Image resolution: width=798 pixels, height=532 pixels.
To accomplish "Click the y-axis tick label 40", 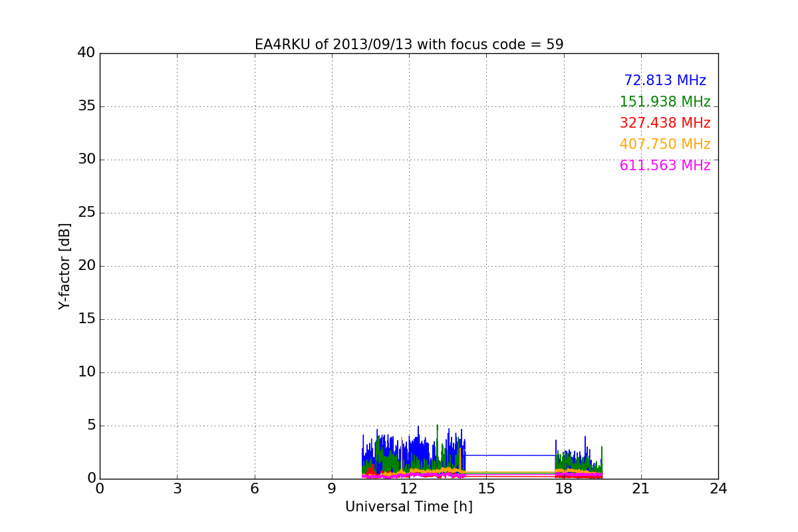I will pyautogui.click(x=86, y=53).
